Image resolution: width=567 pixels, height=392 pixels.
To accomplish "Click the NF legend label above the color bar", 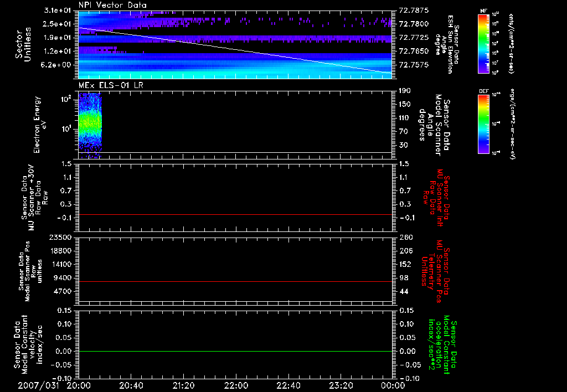I will tap(483, 11).
